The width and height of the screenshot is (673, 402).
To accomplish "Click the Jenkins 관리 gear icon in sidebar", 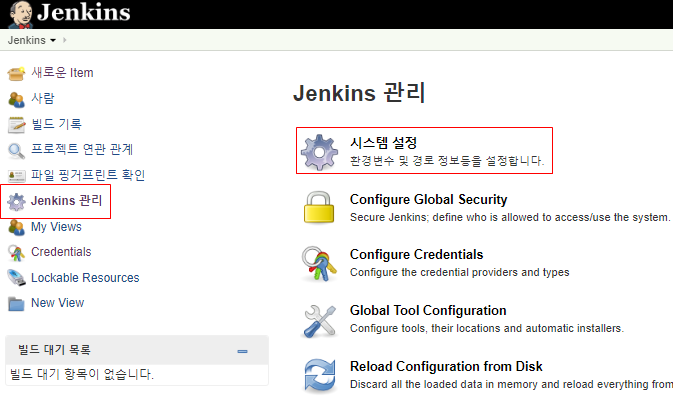I will [16, 202].
